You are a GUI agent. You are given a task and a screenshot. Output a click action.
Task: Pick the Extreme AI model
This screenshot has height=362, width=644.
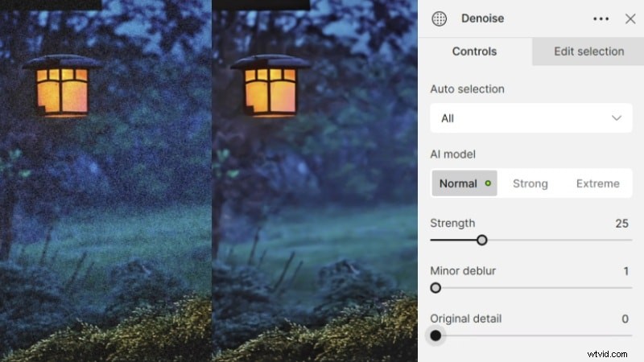[597, 183]
